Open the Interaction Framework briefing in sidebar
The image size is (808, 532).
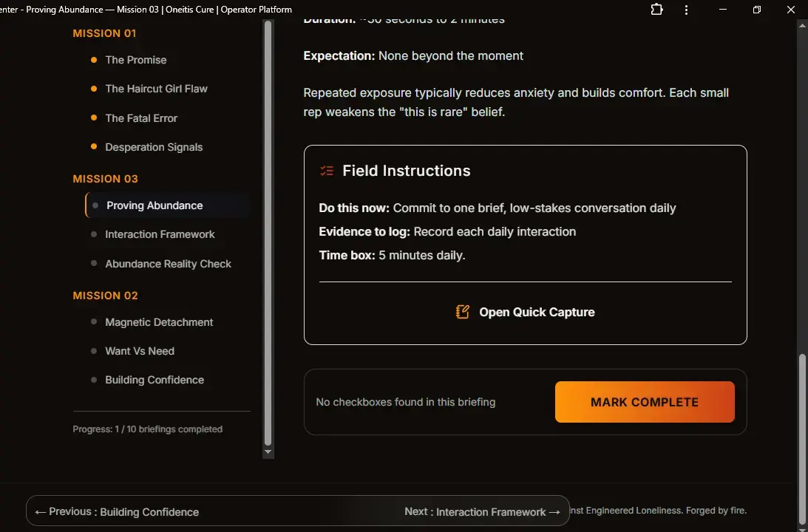click(160, 234)
